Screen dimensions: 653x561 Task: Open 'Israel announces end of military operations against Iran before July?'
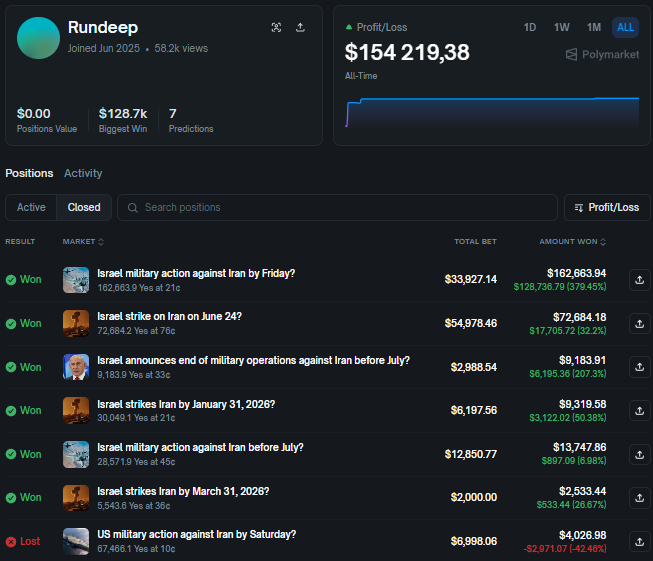pyautogui.click(x=253, y=360)
